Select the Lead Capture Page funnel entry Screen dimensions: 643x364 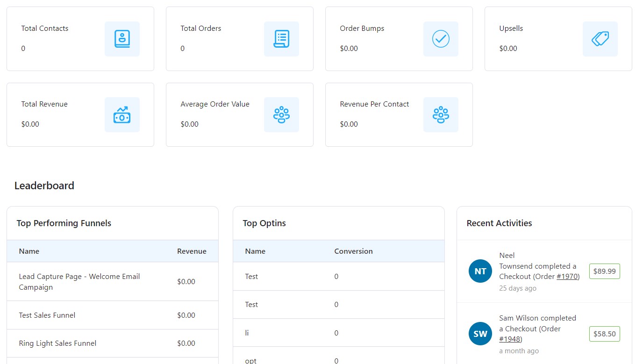point(79,281)
